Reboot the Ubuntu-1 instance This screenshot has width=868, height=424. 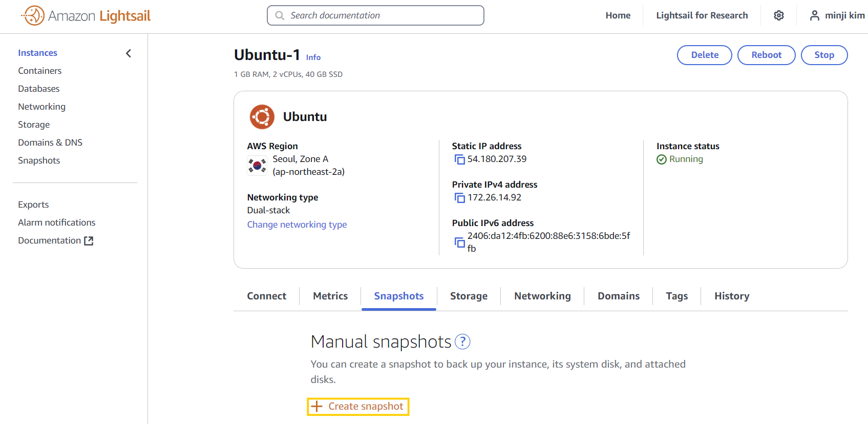click(x=766, y=55)
